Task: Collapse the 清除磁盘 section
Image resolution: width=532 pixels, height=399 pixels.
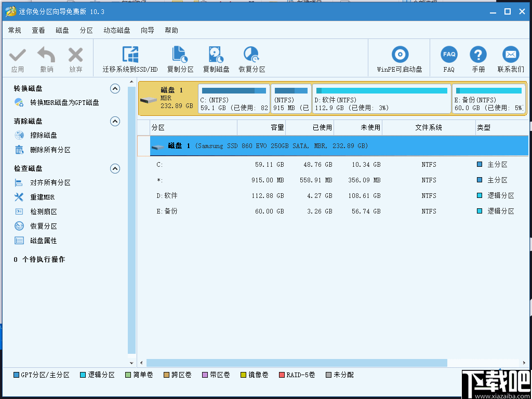Action: pos(115,121)
